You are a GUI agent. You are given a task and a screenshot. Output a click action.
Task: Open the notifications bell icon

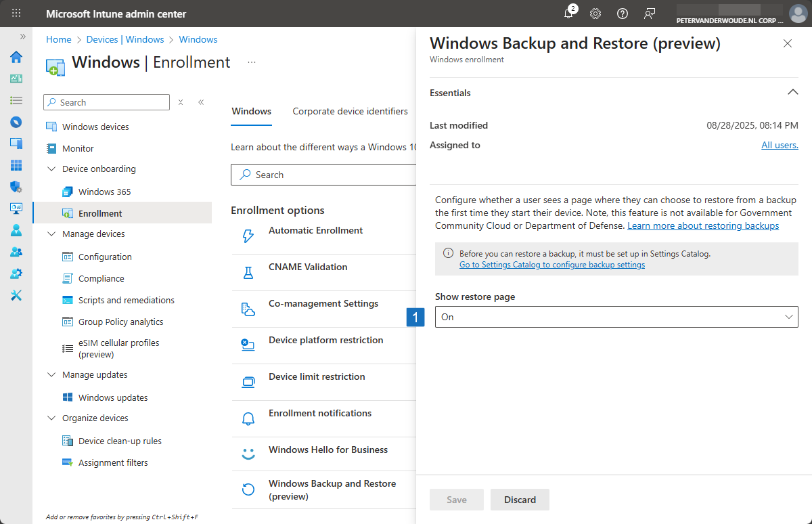point(568,14)
